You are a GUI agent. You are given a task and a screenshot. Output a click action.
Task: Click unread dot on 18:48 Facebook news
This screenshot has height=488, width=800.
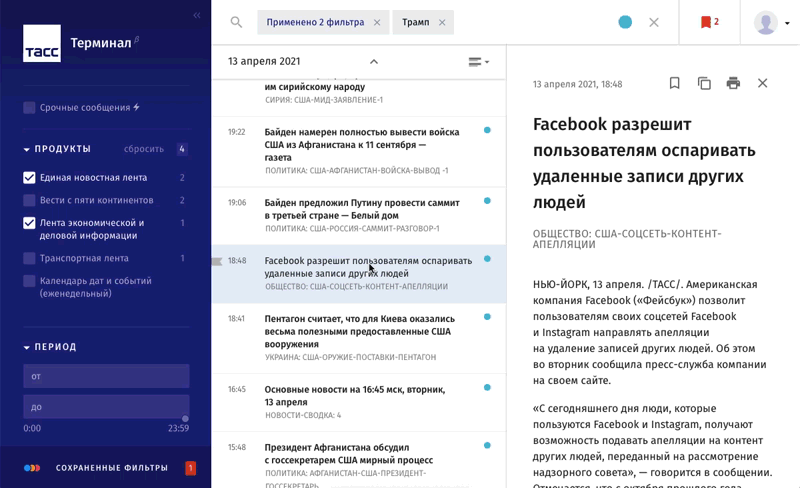click(x=487, y=259)
